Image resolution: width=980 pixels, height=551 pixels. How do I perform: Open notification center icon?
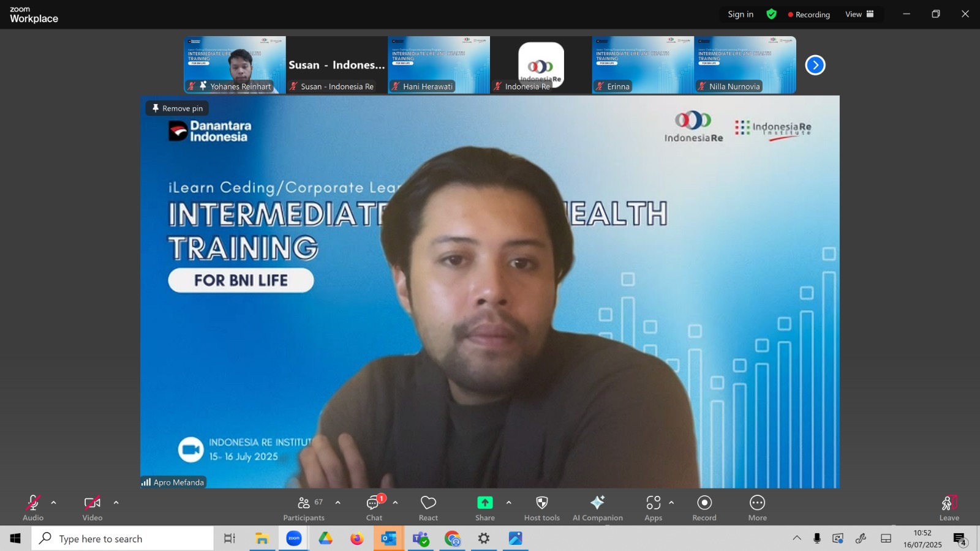(x=960, y=539)
